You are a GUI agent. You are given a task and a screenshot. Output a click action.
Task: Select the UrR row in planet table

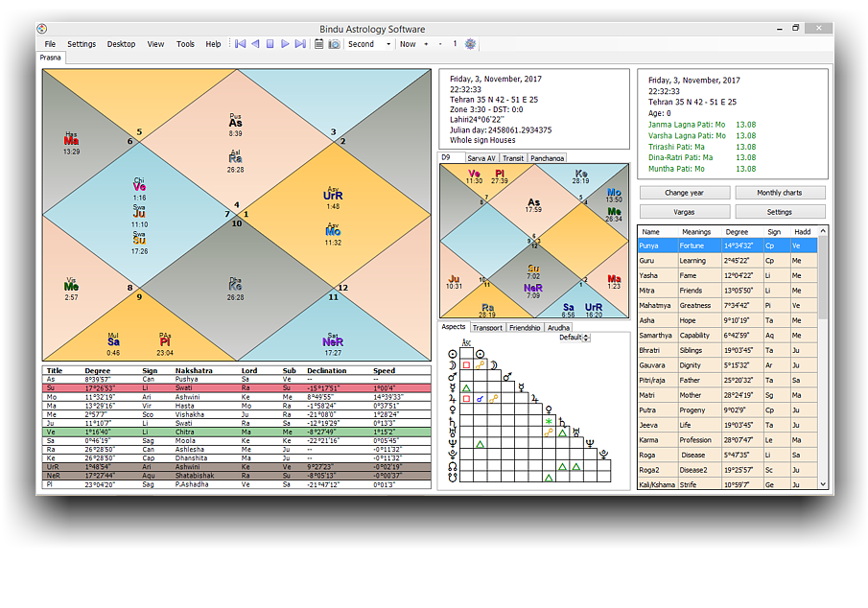pyautogui.click(x=237, y=467)
